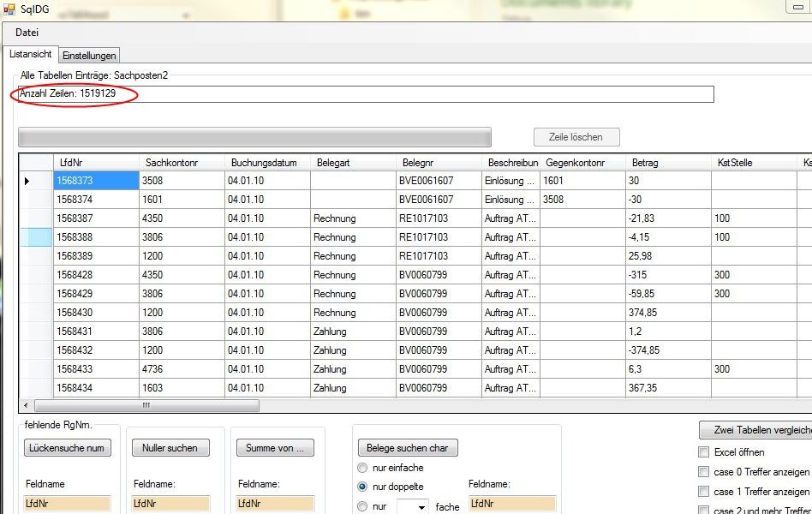The width and height of the screenshot is (812, 514).
Task: Click the Belegart column header
Action: click(x=353, y=163)
